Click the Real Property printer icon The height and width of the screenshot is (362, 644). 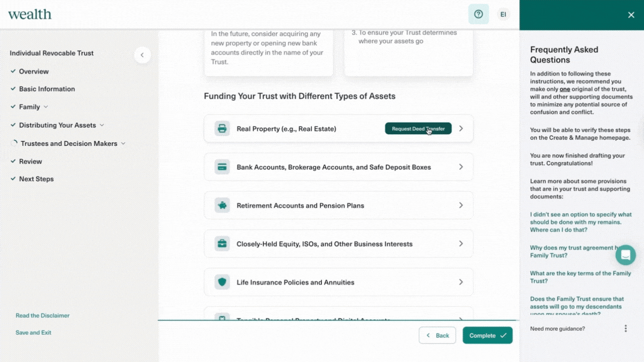pyautogui.click(x=222, y=129)
